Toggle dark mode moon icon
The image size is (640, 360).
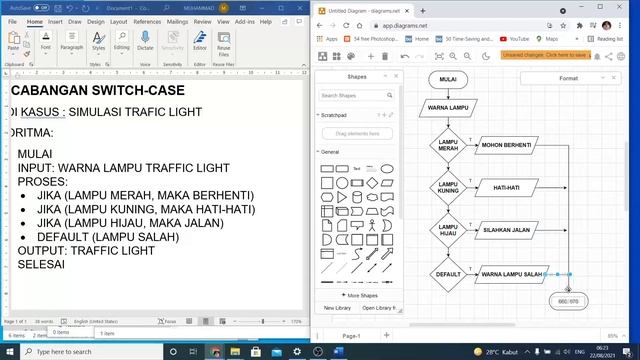coord(486,56)
